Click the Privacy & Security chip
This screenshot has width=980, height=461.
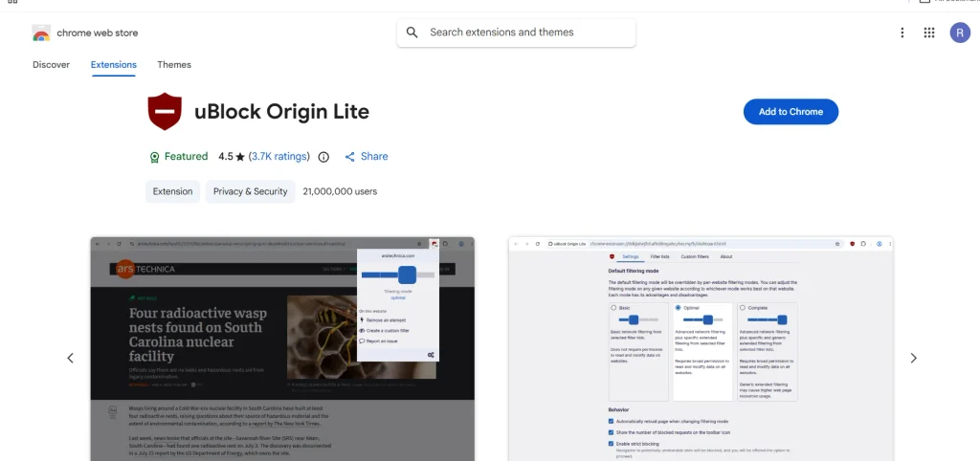250,192
